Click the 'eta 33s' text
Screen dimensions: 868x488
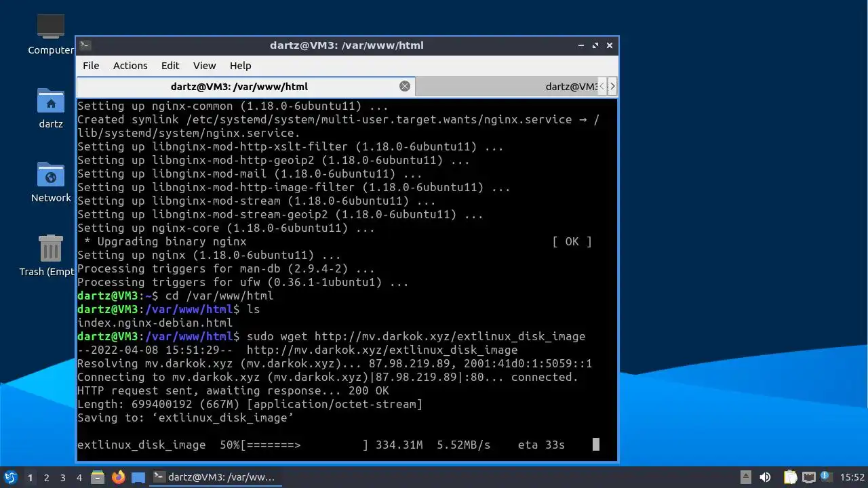click(x=541, y=445)
